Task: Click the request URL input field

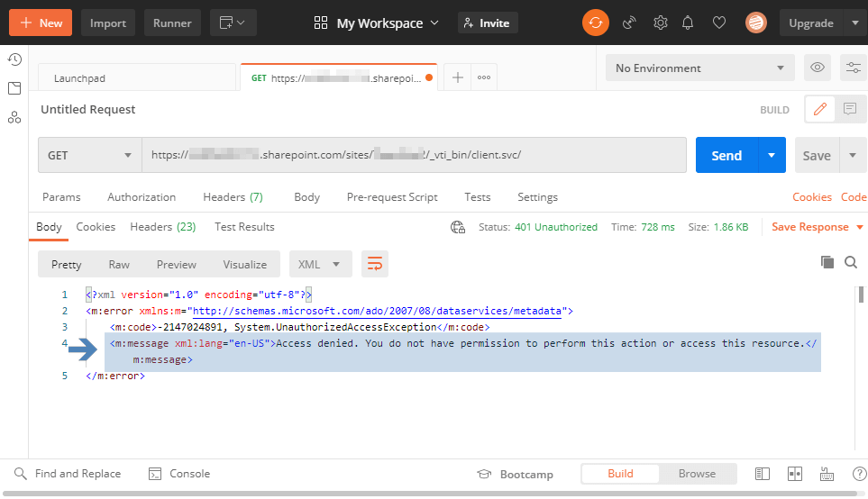Action: pos(414,155)
